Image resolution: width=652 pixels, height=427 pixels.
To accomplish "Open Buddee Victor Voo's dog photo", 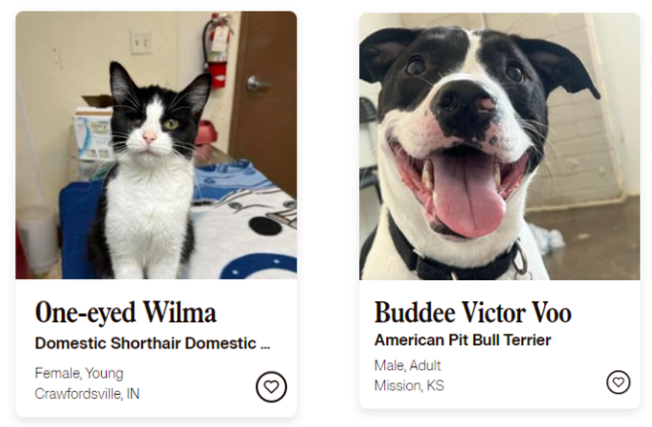I will [499, 146].
